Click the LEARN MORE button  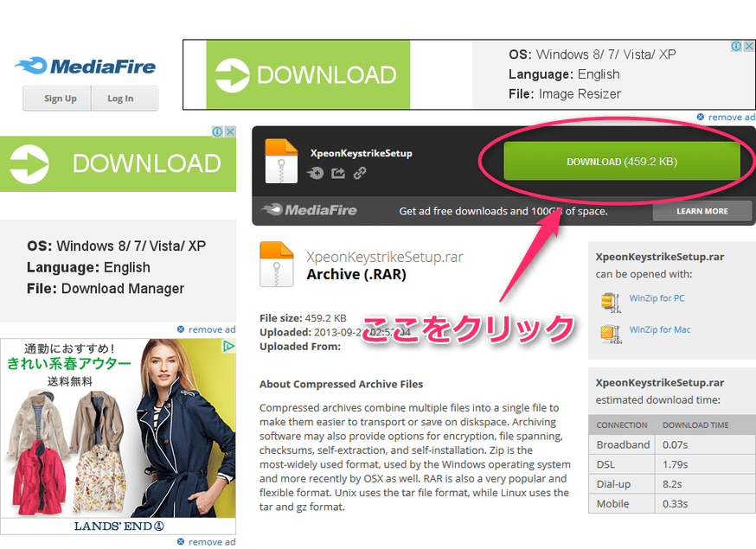point(702,211)
